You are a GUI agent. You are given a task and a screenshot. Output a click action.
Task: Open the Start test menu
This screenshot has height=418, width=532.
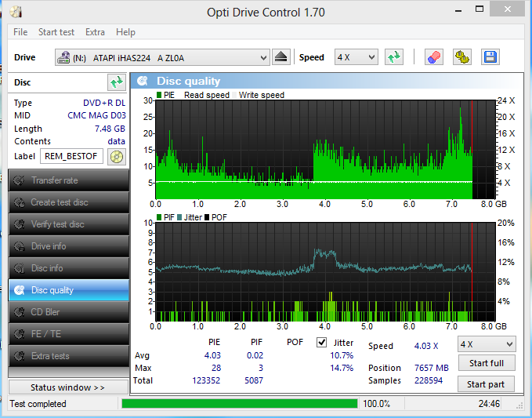pyautogui.click(x=56, y=32)
